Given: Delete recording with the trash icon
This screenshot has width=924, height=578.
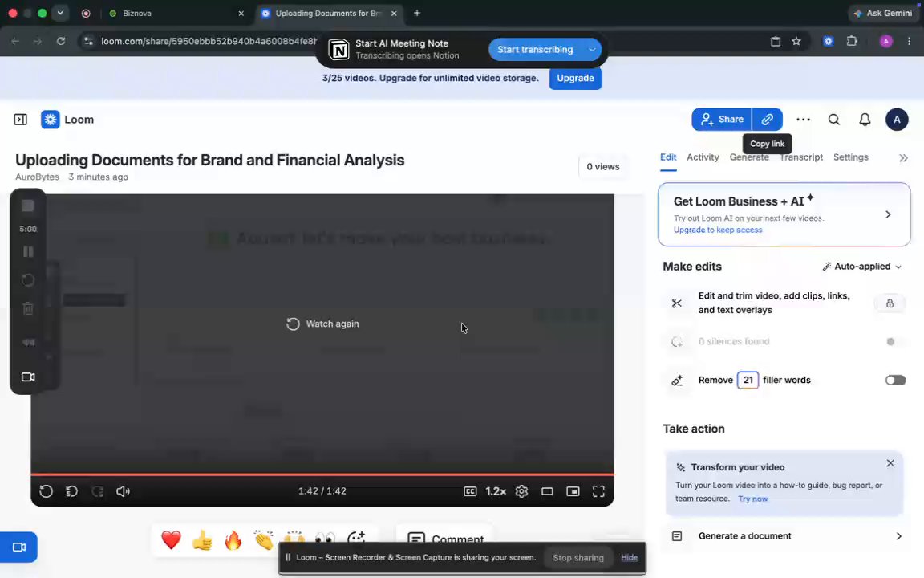Looking at the screenshot, I should 28,308.
